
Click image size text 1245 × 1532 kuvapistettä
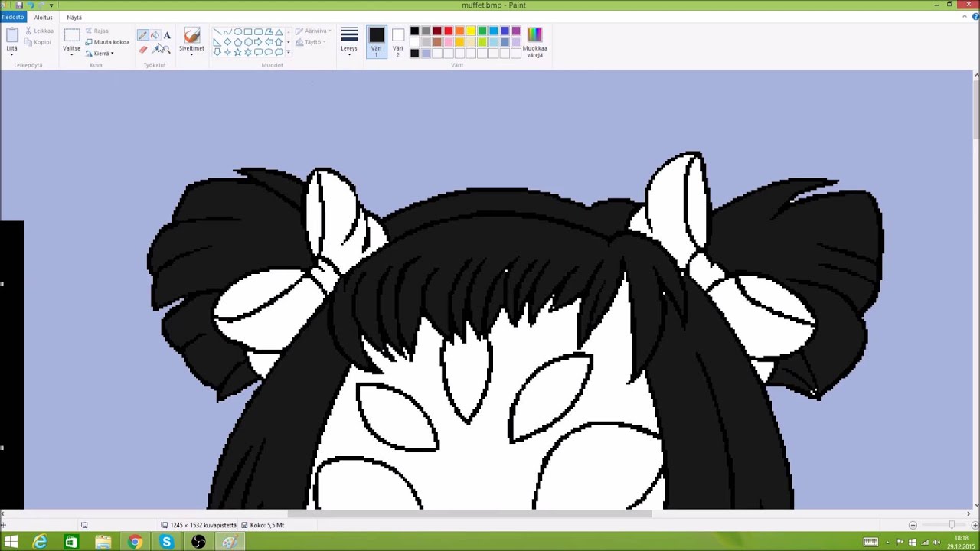204,525
